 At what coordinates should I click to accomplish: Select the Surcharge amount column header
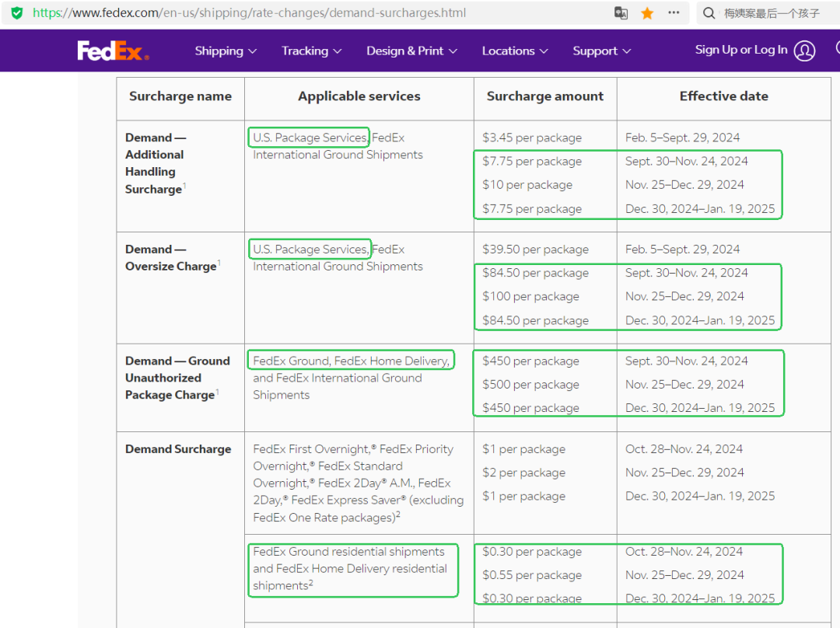point(544,96)
